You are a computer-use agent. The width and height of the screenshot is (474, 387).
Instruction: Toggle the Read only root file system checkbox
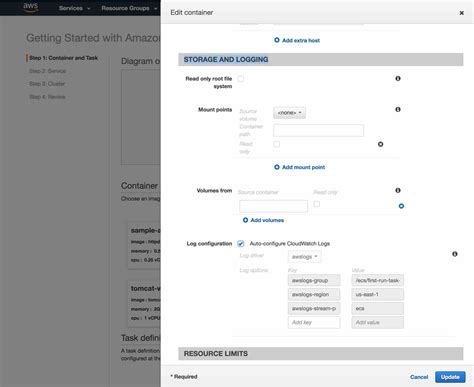[241, 79]
